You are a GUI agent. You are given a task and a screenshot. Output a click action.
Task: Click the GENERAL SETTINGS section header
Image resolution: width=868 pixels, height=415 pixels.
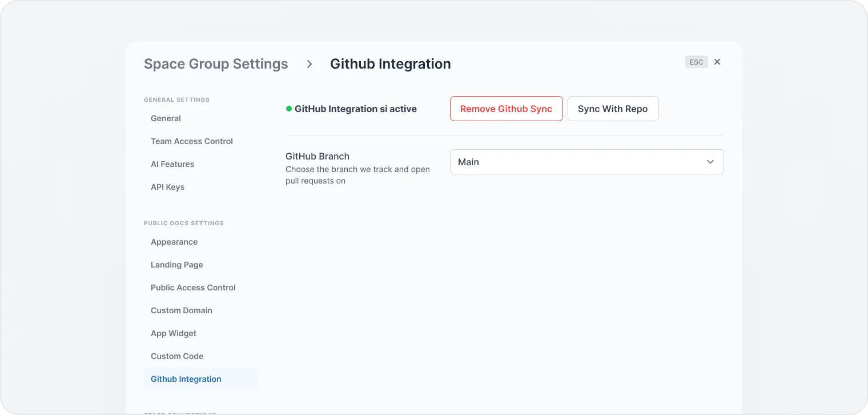[176, 99]
